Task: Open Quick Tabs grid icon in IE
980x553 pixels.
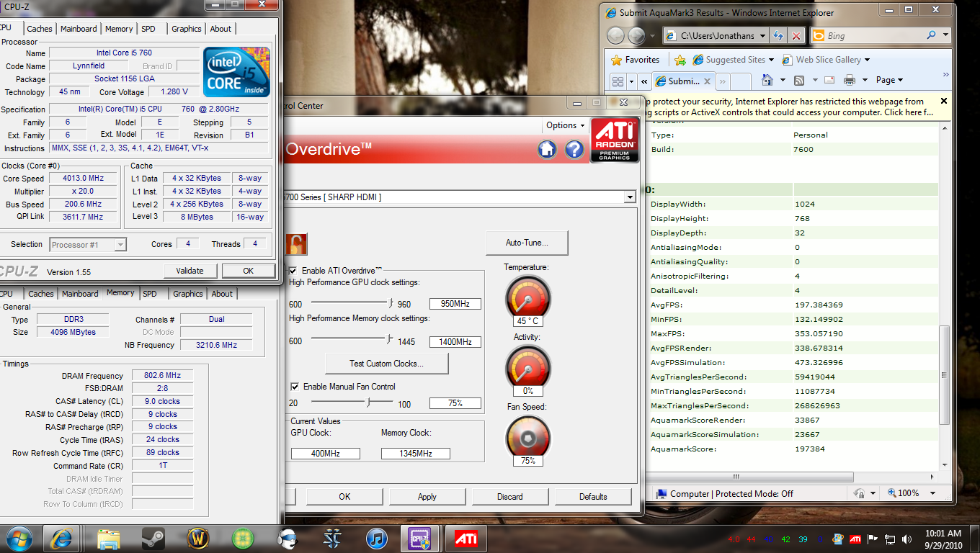Action: [618, 81]
